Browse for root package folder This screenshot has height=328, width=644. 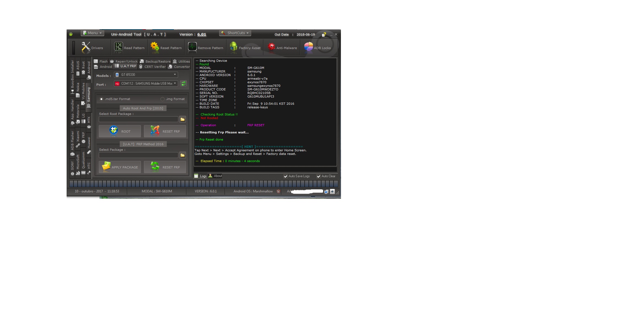click(x=182, y=119)
